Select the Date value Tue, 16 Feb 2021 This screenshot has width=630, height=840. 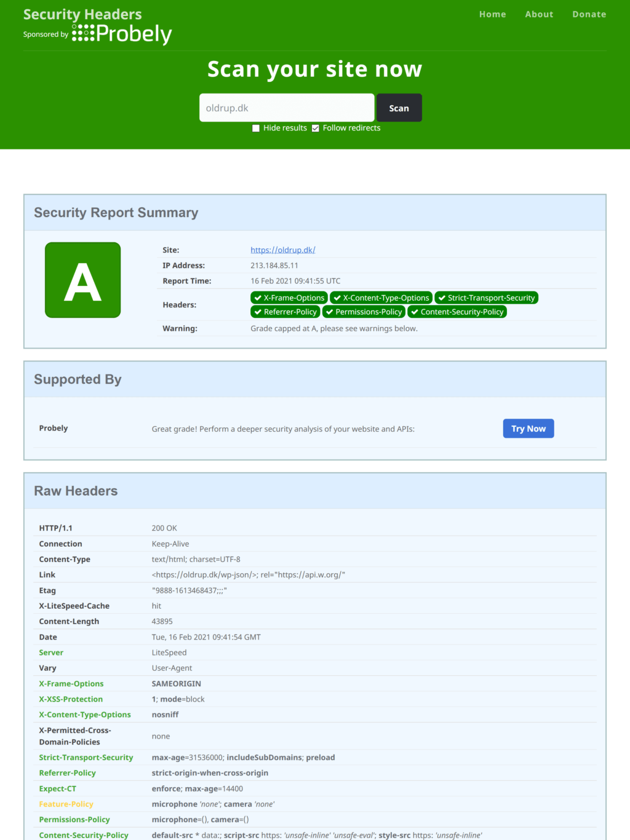click(x=206, y=637)
